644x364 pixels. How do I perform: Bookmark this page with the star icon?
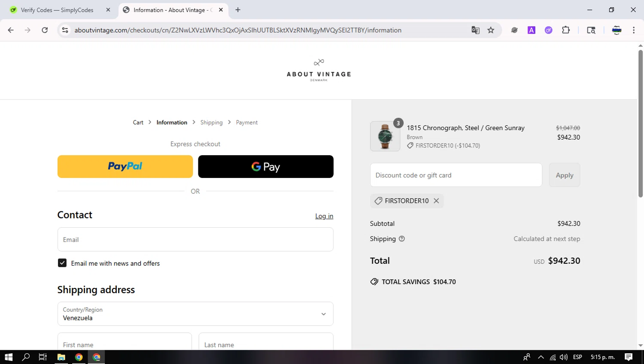491,30
